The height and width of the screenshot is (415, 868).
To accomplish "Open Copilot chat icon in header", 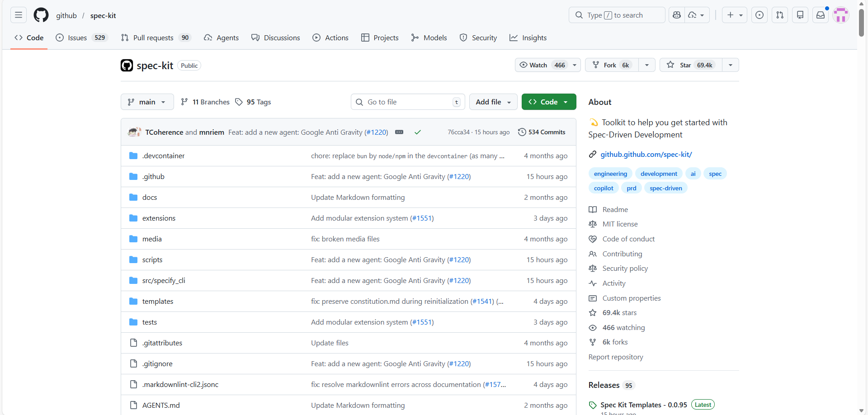I will (677, 15).
